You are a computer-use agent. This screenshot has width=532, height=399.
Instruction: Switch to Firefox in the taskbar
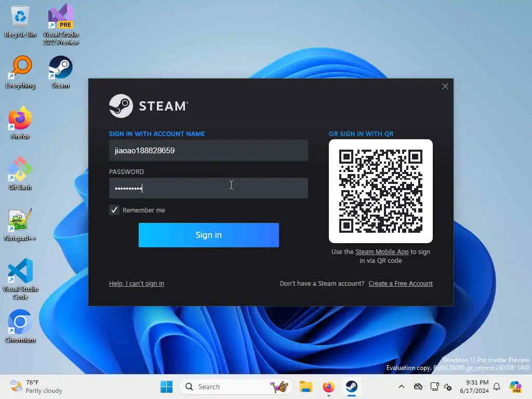coord(328,387)
